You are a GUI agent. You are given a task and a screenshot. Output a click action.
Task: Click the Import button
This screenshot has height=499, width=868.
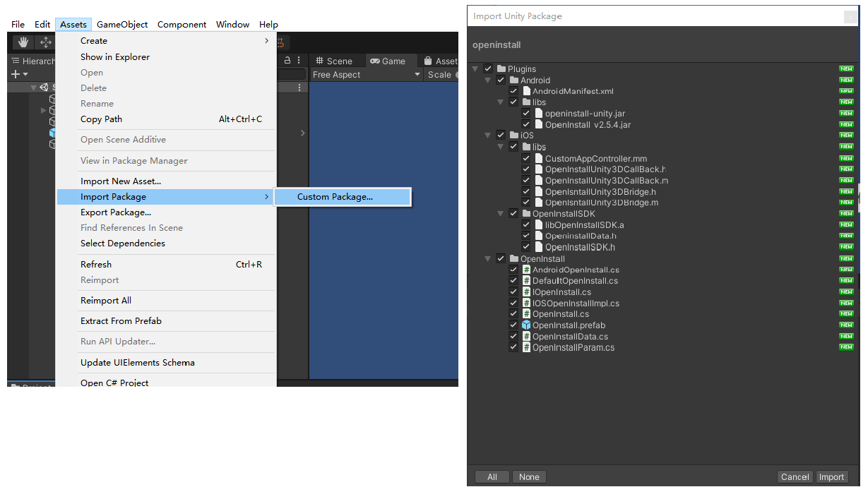831,477
